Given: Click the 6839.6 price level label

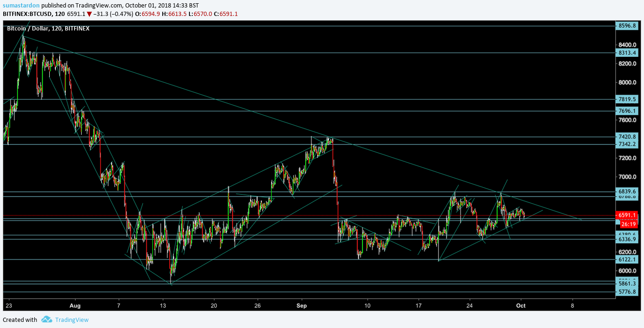Looking at the screenshot, I should point(627,191).
